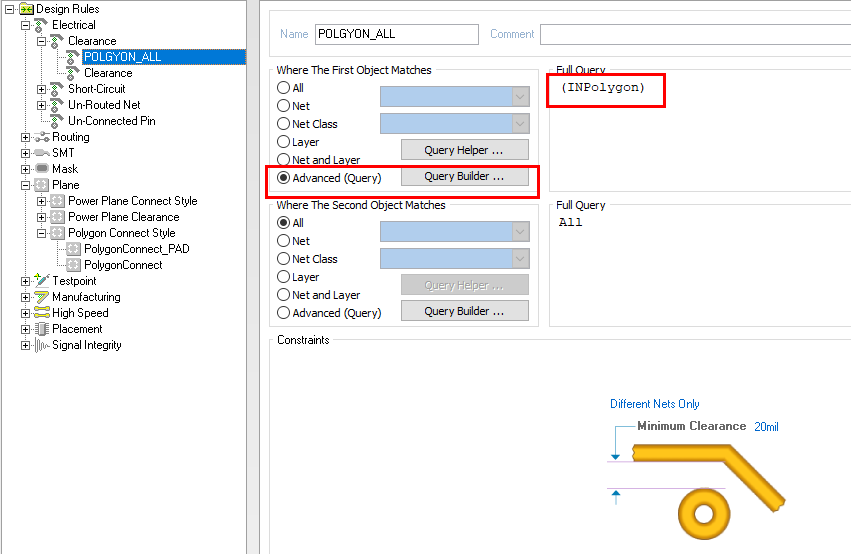Click the Un-Connected Pin rule icon
This screenshot has height=554, width=851.
[x=57, y=121]
